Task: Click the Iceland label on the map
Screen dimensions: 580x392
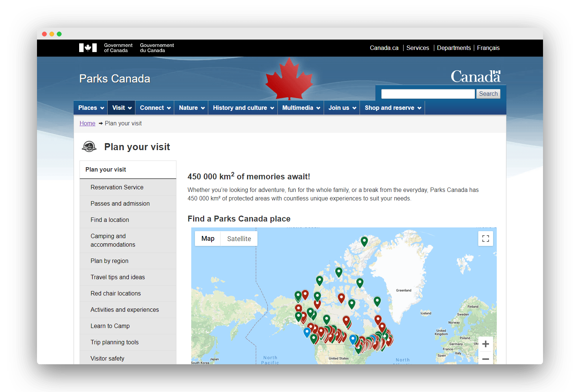Action: click(x=426, y=313)
